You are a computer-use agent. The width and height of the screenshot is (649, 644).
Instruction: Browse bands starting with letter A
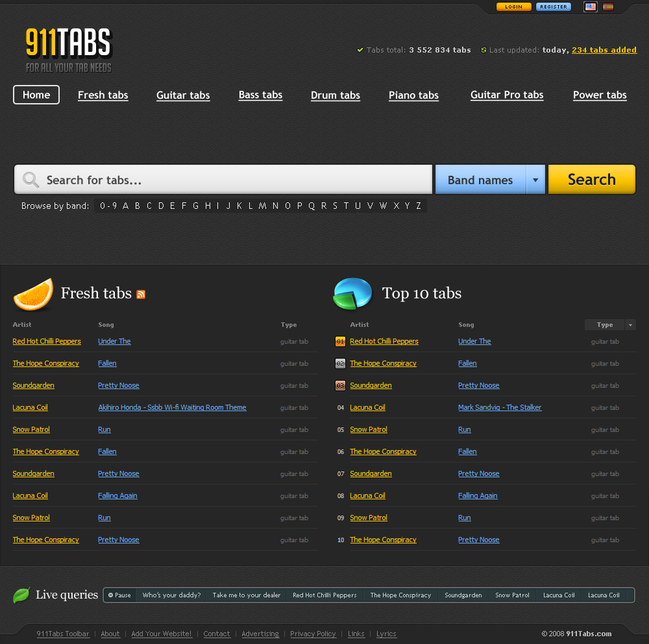pos(125,206)
